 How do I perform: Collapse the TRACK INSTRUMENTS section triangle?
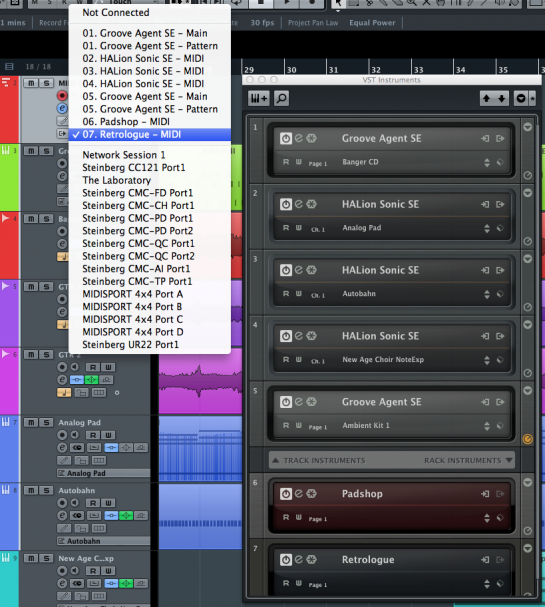pyautogui.click(x=275, y=460)
